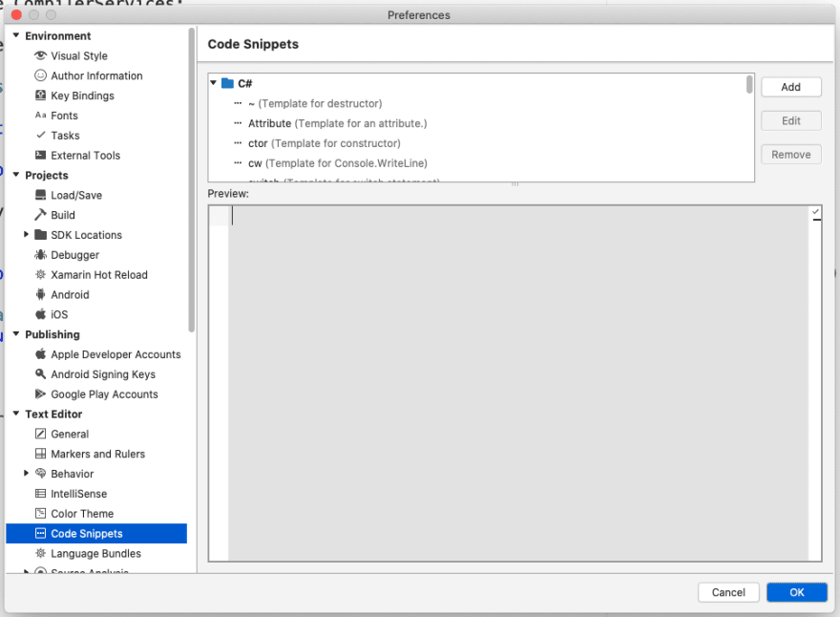Click the Apple Developer Accounts apple icon

click(x=40, y=353)
